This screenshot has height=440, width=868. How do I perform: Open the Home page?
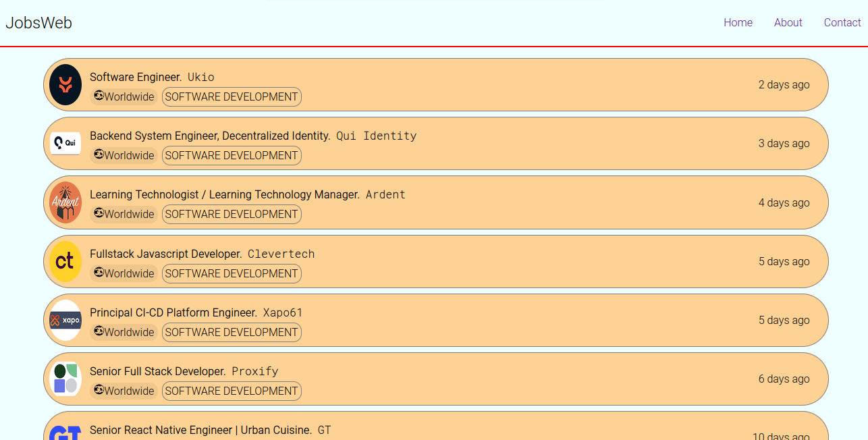(738, 22)
